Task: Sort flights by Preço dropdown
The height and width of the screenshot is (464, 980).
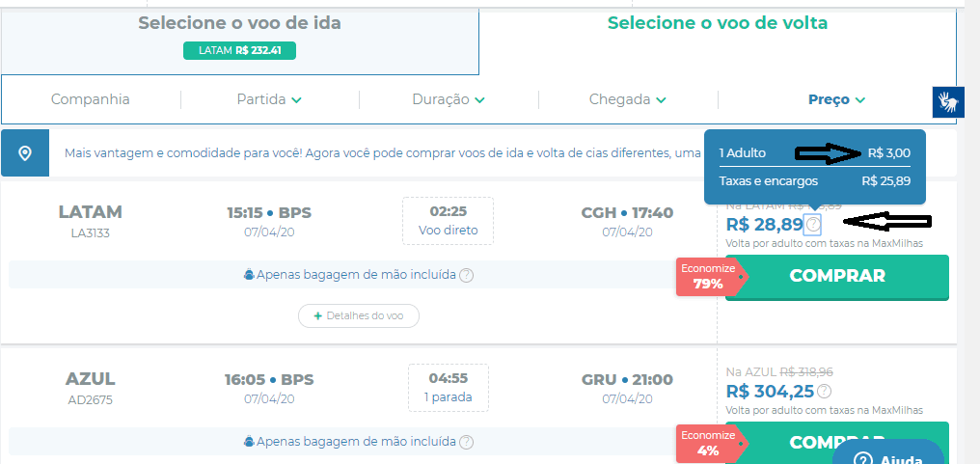Action: click(x=836, y=99)
